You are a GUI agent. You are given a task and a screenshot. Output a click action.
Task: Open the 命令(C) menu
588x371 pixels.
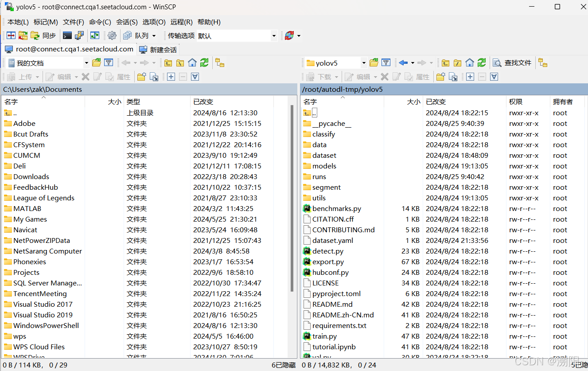click(x=100, y=22)
